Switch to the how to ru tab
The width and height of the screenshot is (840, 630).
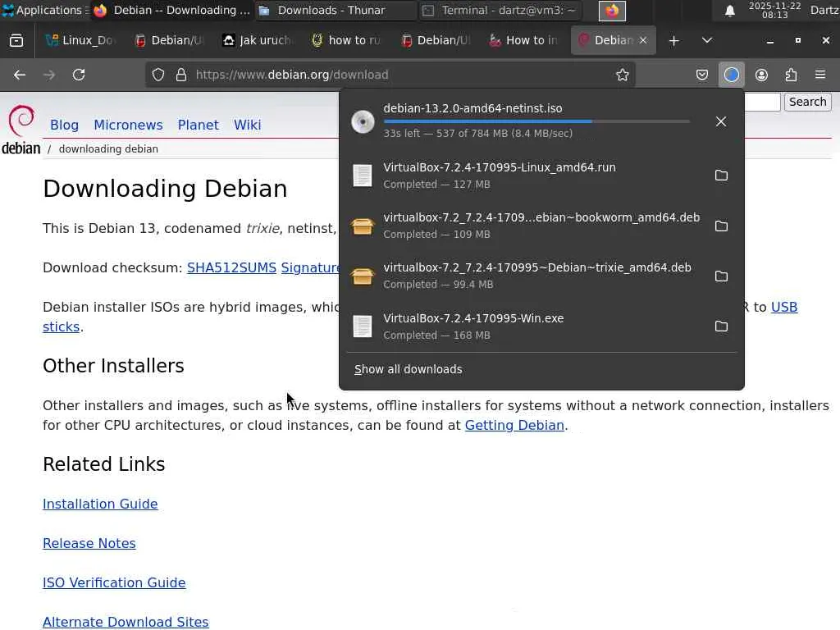347,41
